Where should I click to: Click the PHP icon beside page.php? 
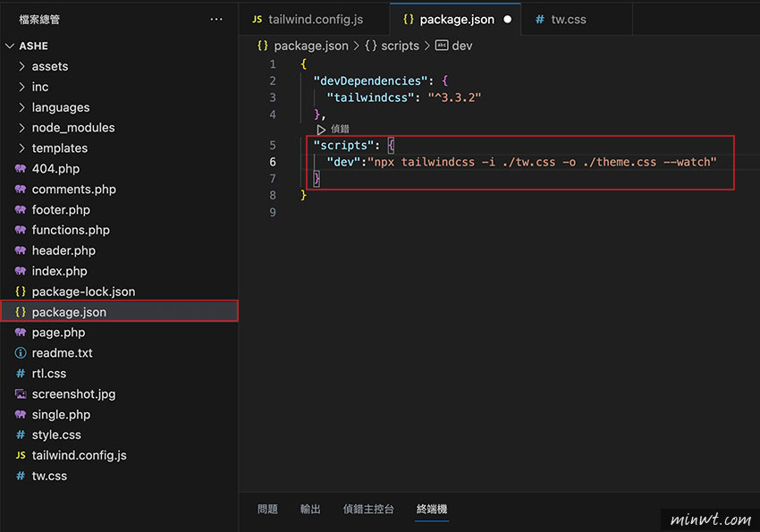pos(21,333)
